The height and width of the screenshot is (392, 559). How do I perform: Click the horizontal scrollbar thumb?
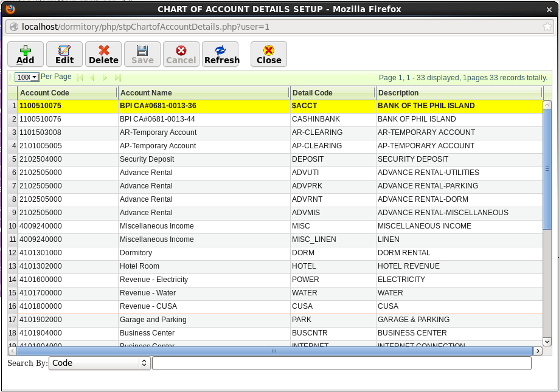click(274, 351)
